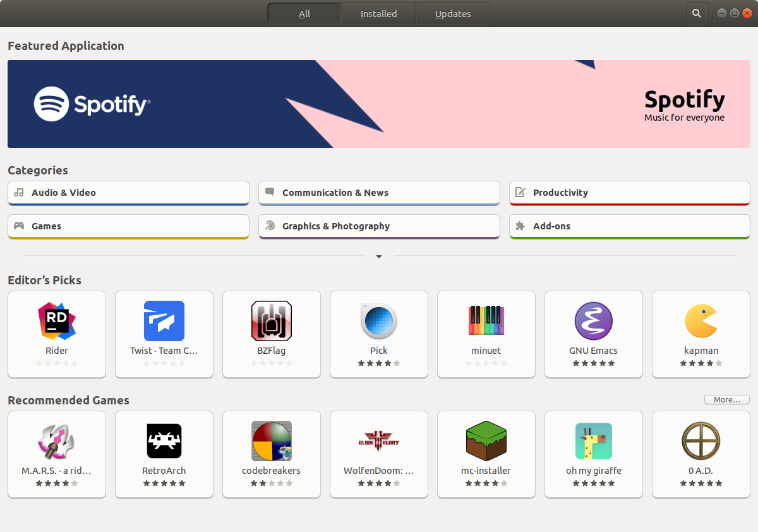The height and width of the screenshot is (532, 758).
Task: Click the Games category label
Action: [47, 226]
